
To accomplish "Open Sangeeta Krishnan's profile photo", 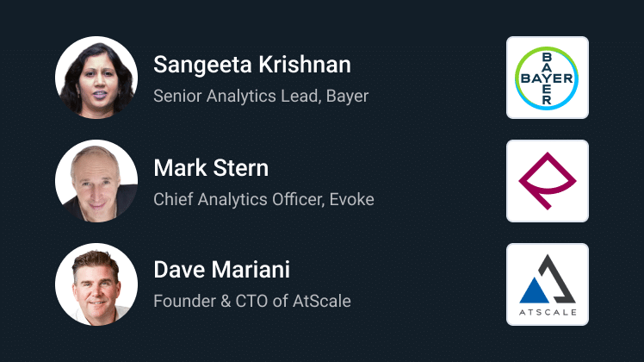I will coord(96,78).
